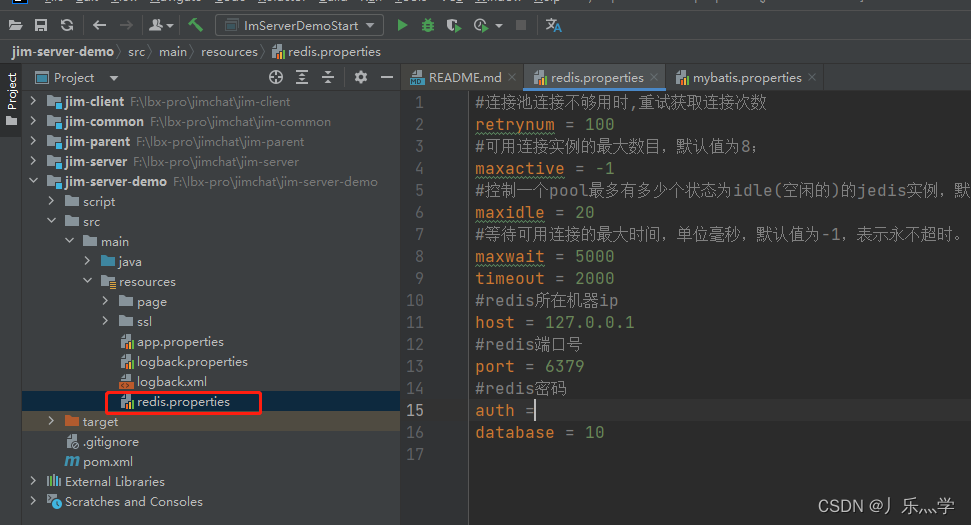971x525 pixels.
Task: Expand the jim-parent module
Action: click(x=33, y=141)
